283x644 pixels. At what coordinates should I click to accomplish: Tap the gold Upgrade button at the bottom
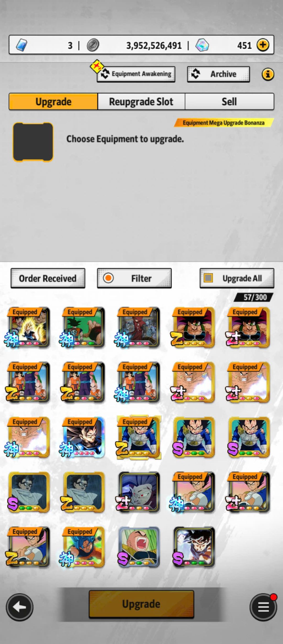click(x=141, y=604)
